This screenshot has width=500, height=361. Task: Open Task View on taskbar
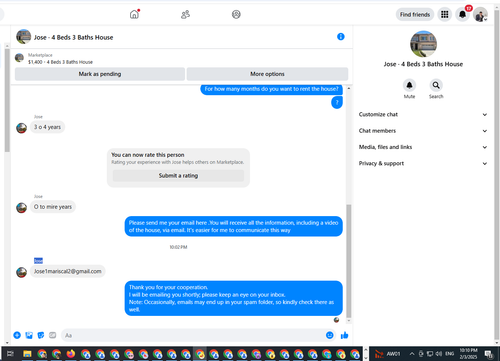(x=10, y=354)
